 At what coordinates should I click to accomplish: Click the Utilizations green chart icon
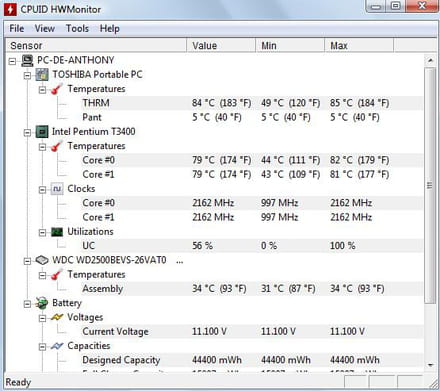point(57,232)
